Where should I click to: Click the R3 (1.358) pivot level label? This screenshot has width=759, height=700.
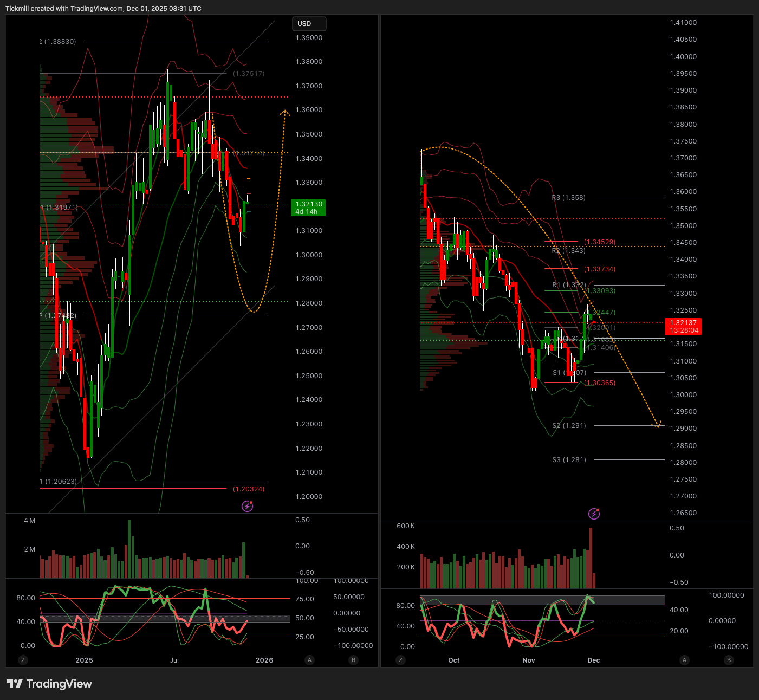click(568, 198)
